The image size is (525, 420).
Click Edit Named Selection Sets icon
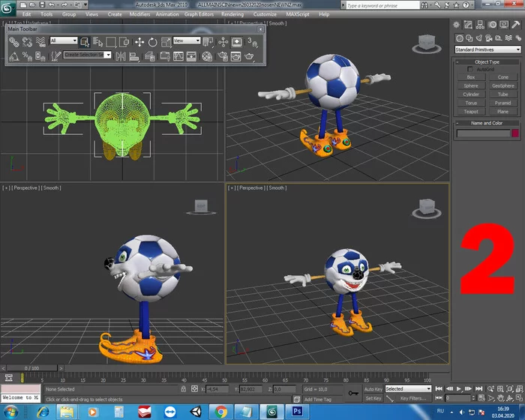(x=56, y=56)
